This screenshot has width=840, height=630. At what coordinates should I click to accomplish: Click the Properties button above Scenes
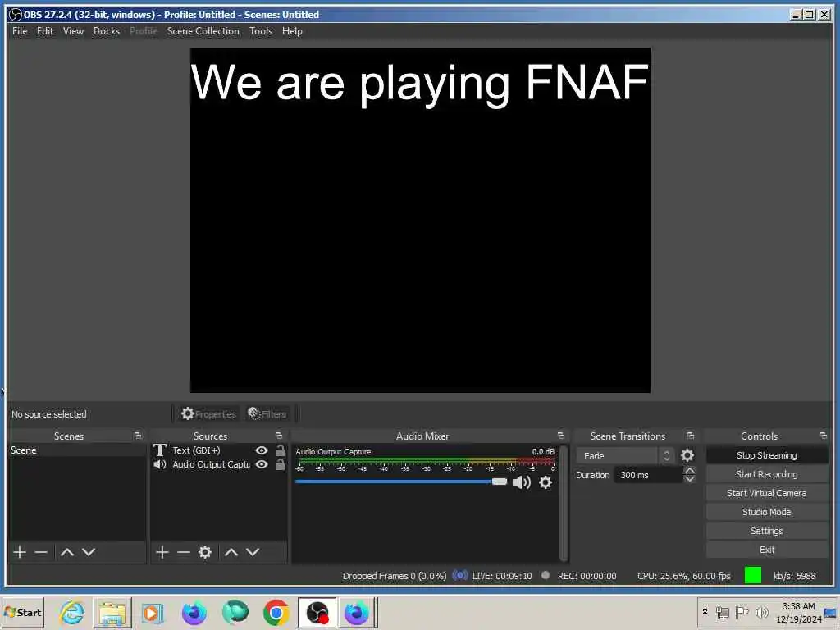click(x=208, y=414)
